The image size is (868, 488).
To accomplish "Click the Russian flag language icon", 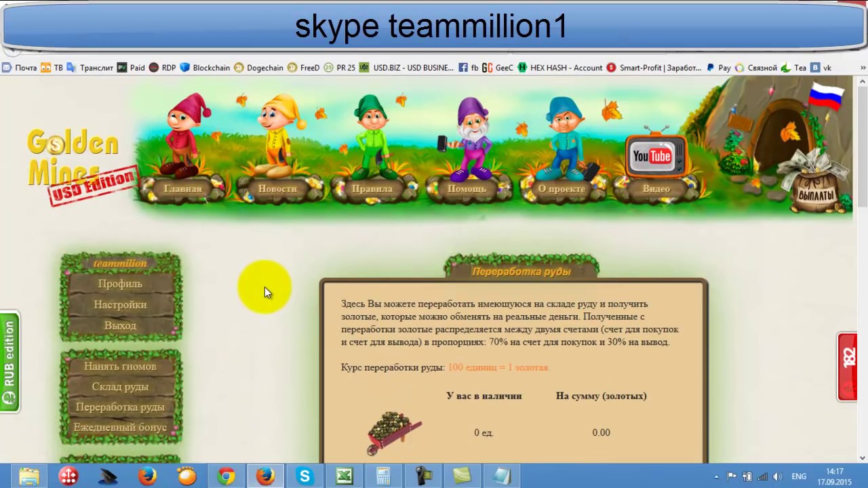I will pyautogui.click(x=826, y=96).
